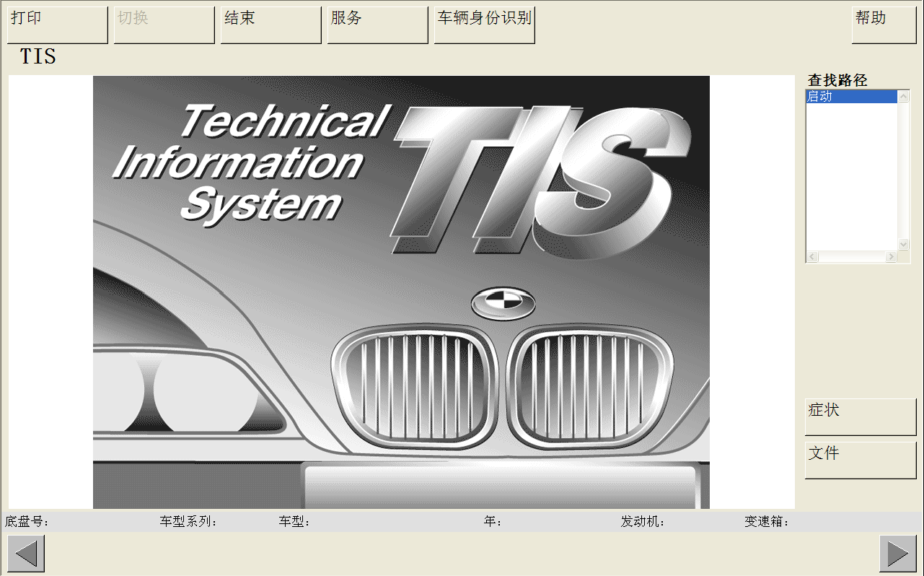Screen dimensions: 924x576
Task: Click the 文件 (Documents) button
Action: pyautogui.click(x=861, y=461)
